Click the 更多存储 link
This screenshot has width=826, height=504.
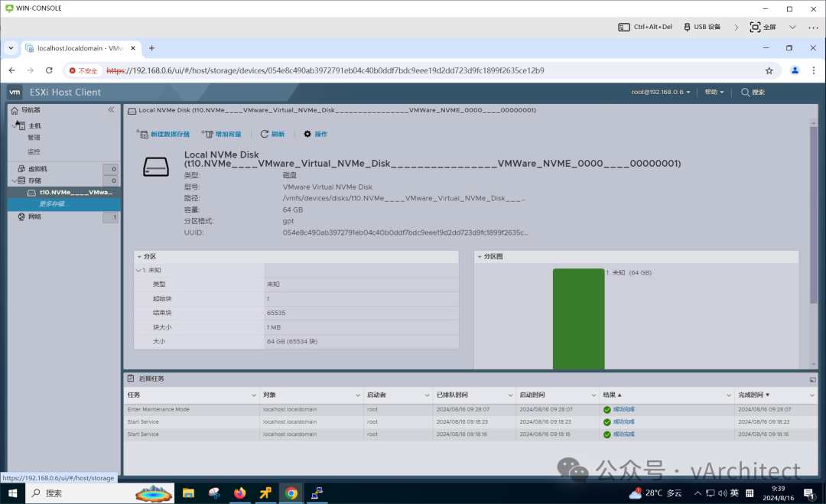[x=54, y=204]
